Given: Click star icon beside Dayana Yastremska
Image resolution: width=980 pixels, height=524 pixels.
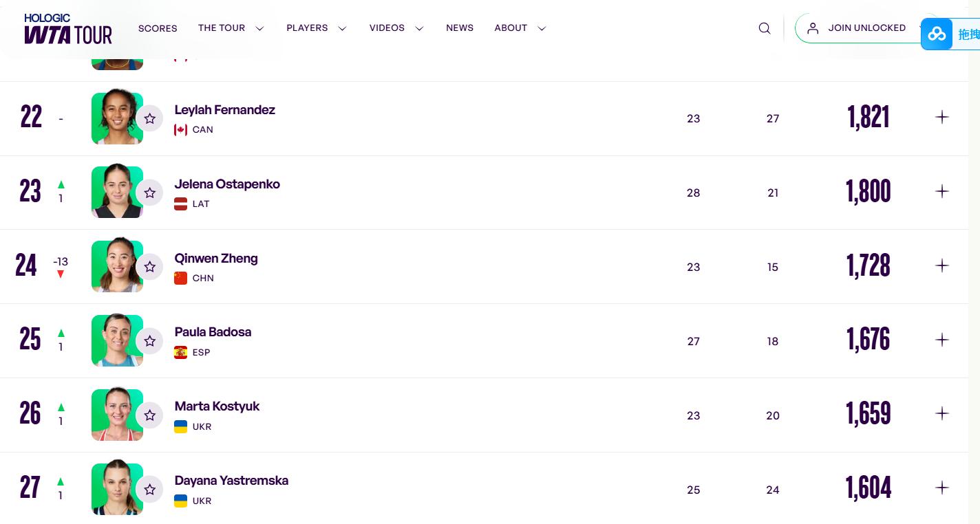Looking at the screenshot, I should click(149, 490).
